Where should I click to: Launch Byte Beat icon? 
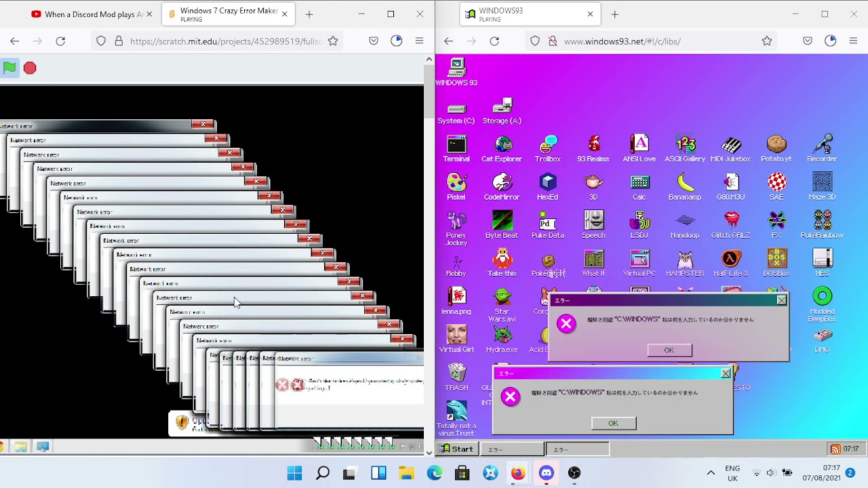(x=502, y=225)
